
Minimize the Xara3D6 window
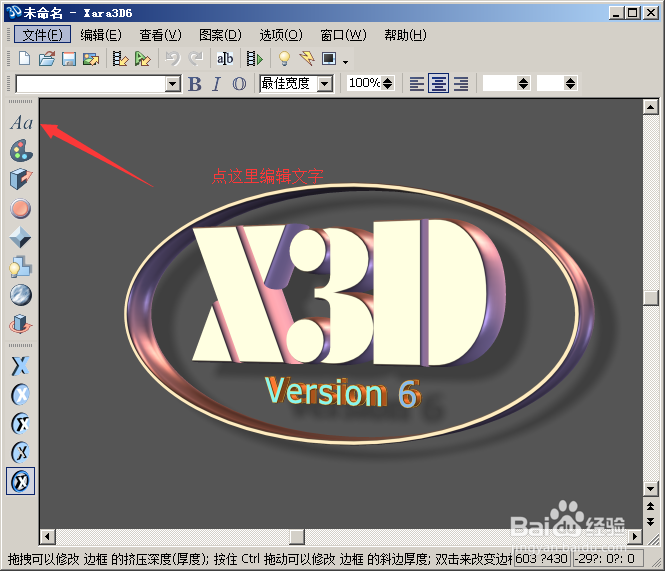616,13
